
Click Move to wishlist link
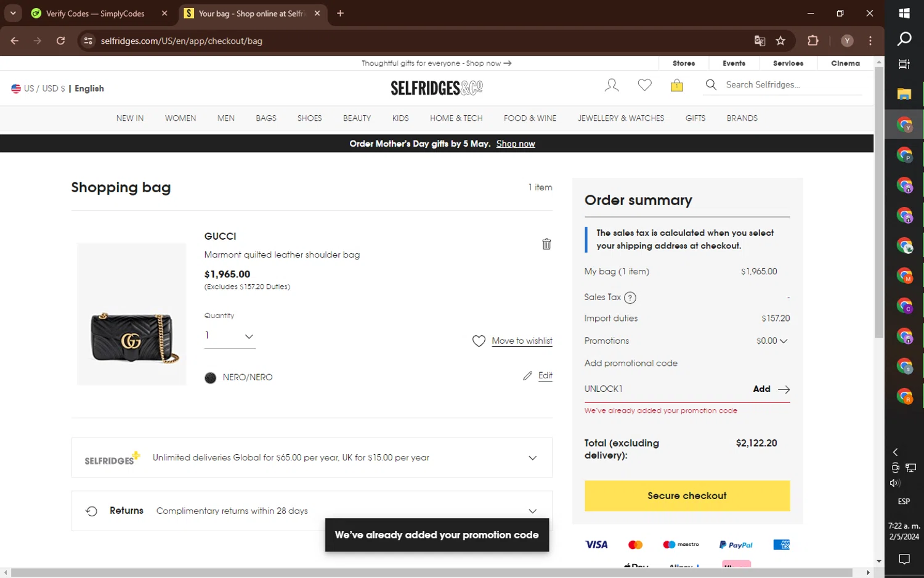[x=522, y=341]
